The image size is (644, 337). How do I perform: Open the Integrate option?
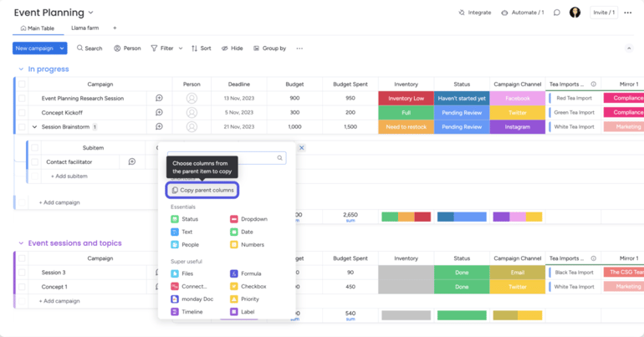point(474,13)
